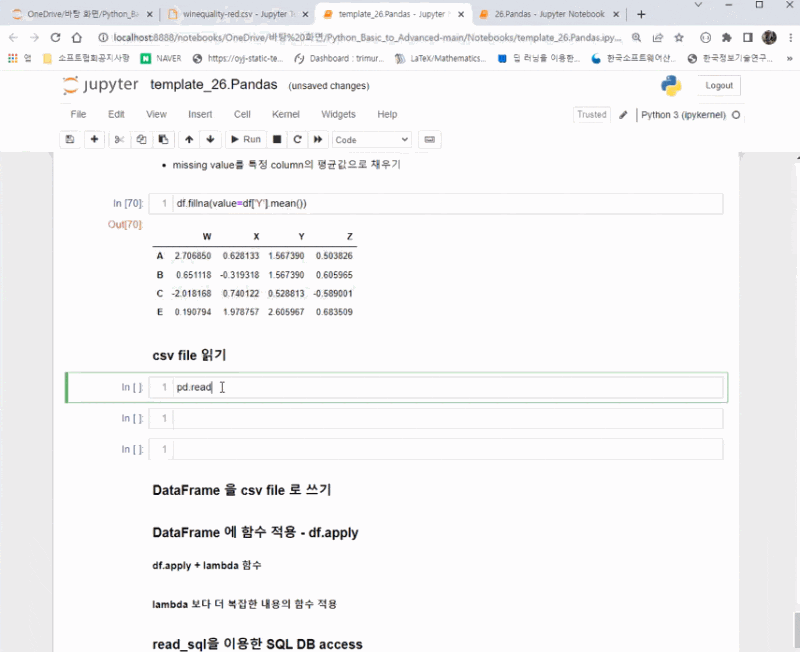Cut selected cells with scissors icon
The image size is (800, 652).
tap(119, 139)
